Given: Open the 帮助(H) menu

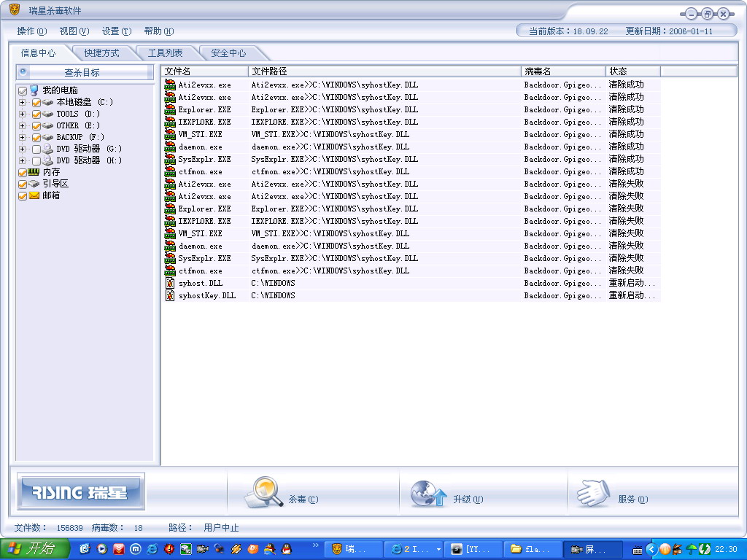Looking at the screenshot, I should coord(158,31).
